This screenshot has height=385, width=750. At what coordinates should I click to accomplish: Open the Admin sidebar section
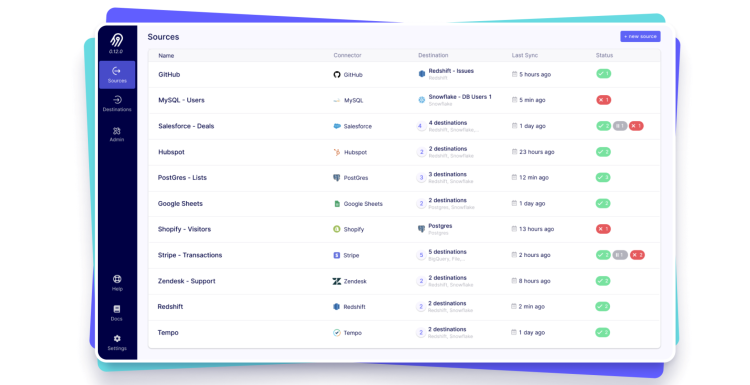click(117, 134)
